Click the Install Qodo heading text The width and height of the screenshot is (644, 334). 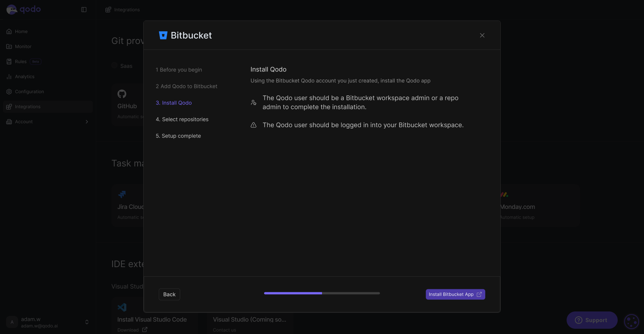coord(269,70)
